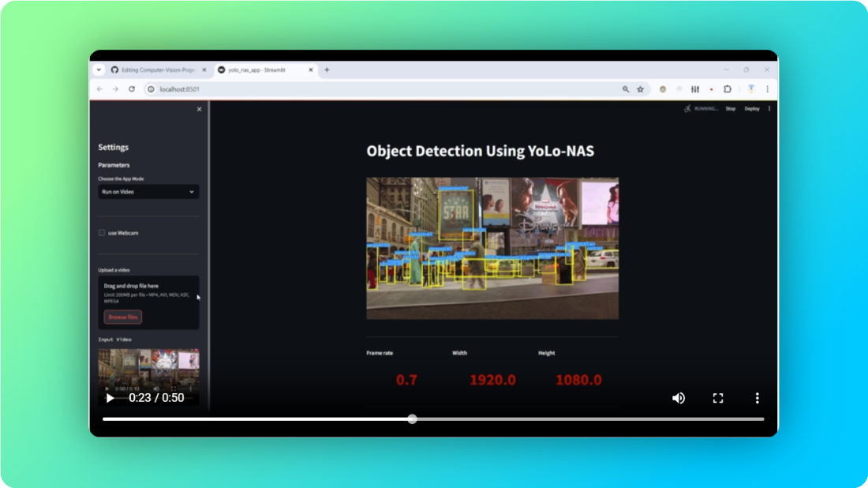868x488 pixels.
Task: Open the tab search dropdown arrow
Action: coord(99,69)
